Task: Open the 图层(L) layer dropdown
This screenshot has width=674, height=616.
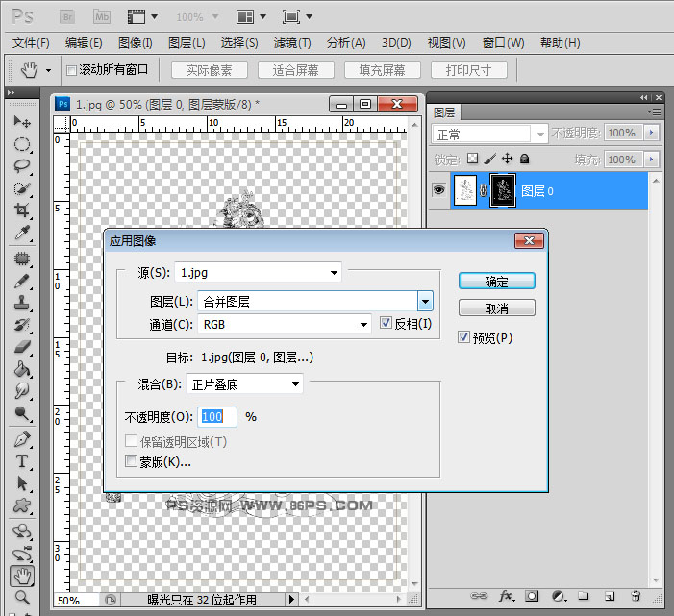Action: point(425,302)
